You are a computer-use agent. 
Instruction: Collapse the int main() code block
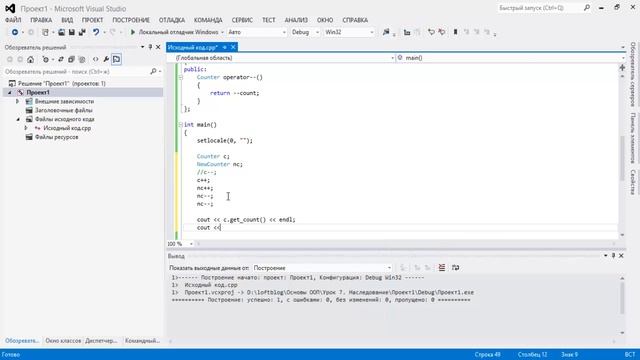[180, 124]
